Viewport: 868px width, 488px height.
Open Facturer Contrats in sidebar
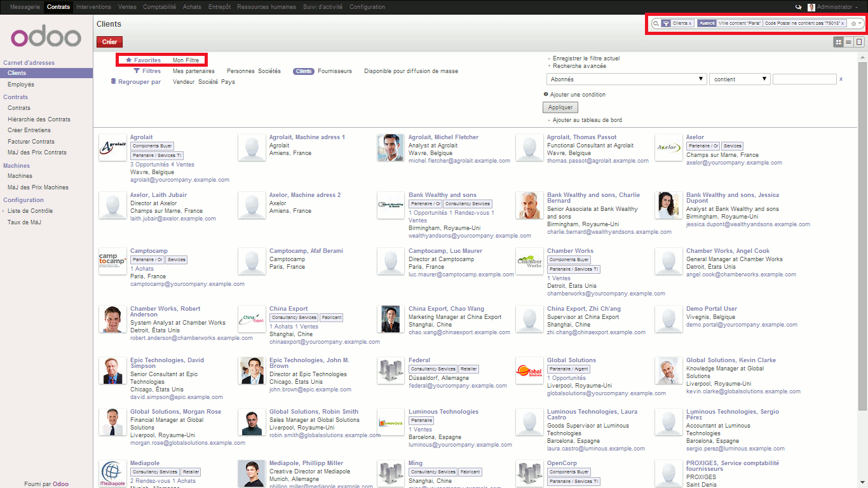point(31,142)
